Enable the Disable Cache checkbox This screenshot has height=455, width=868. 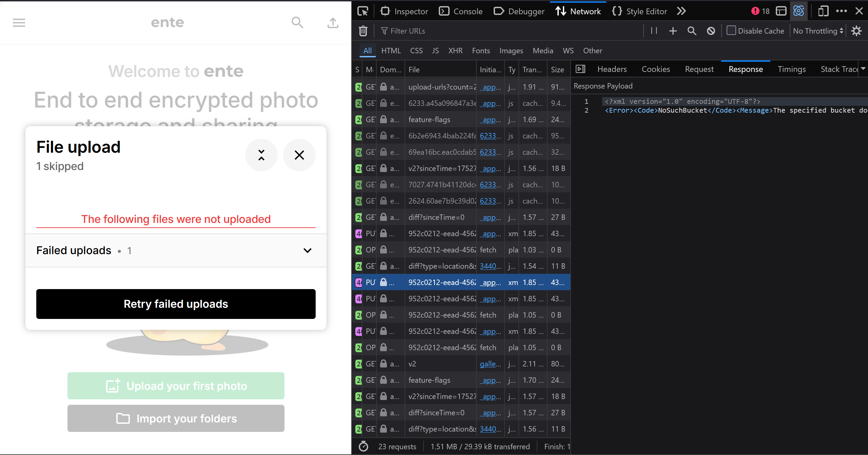click(731, 31)
